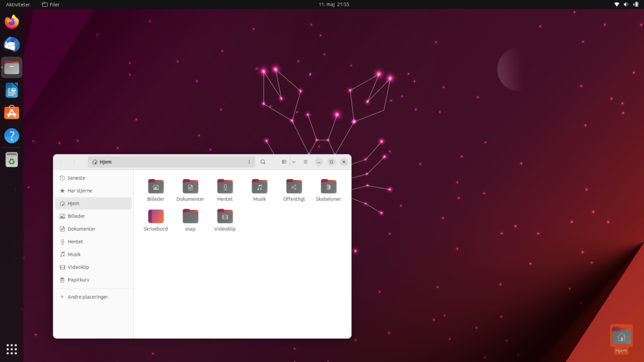Open the Dokumenter folder icon
This screenshot has width=644, height=362.
[x=190, y=186]
